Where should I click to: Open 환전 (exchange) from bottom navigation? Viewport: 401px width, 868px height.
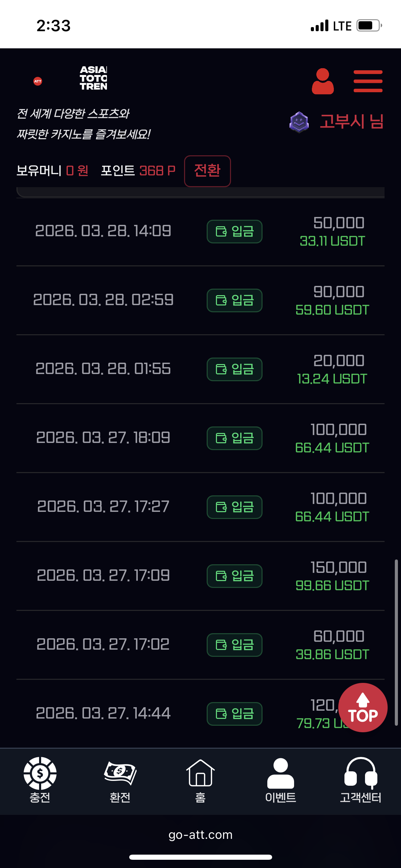[x=120, y=780]
